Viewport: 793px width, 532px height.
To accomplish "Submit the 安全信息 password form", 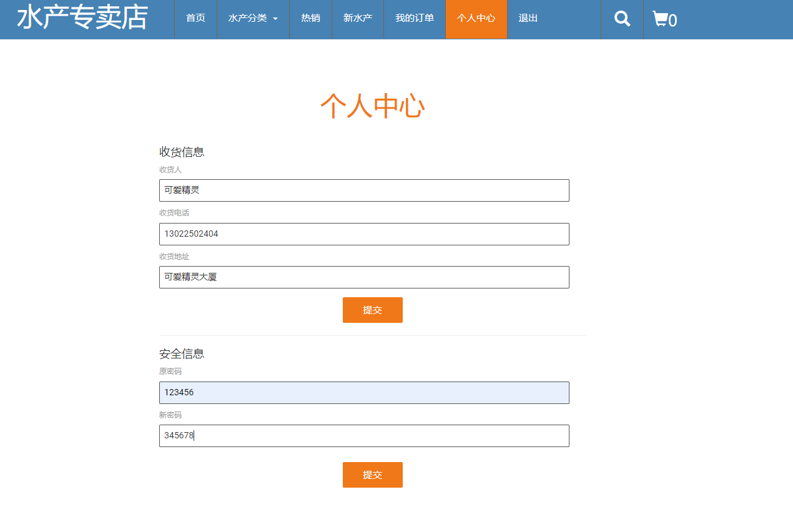I will pos(372,475).
